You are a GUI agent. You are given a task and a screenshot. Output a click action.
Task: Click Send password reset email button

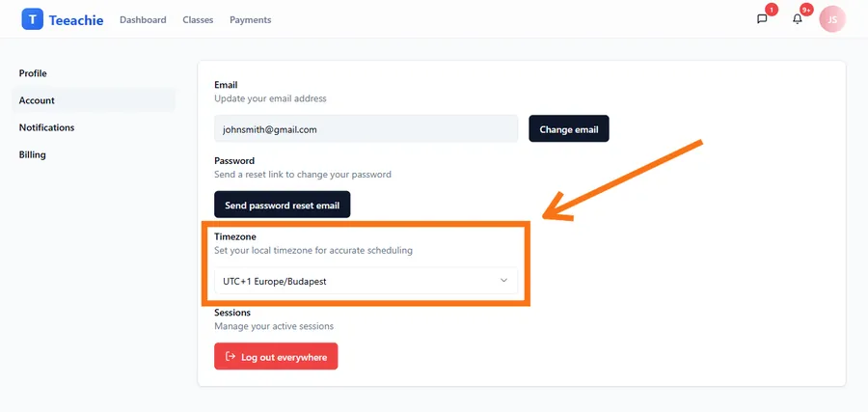coord(283,206)
